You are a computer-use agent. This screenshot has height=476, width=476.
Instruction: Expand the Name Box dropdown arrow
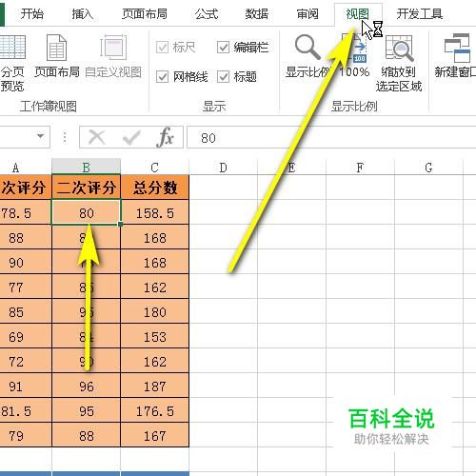click(x=40, y=136)
